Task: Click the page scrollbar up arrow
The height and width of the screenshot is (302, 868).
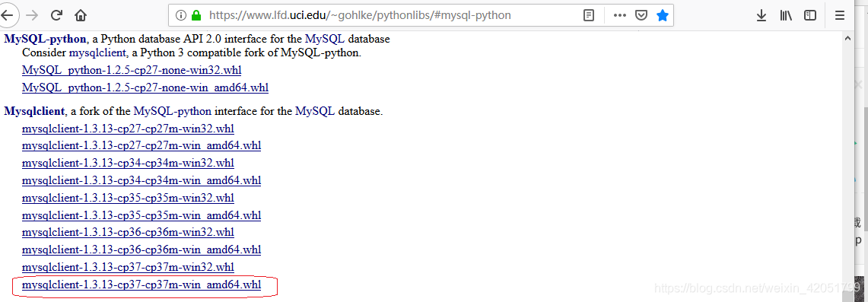Action: pos(847,37)
